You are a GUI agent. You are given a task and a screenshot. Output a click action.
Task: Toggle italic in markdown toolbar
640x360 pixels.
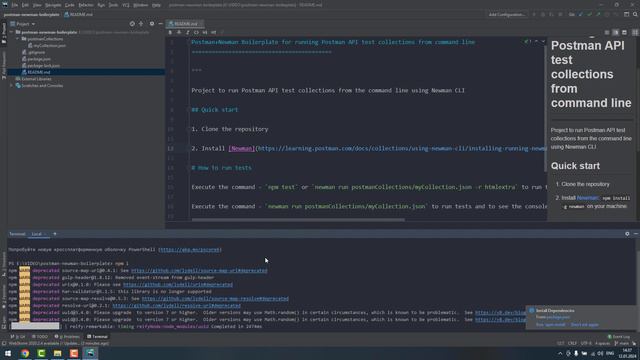(187, 32)
